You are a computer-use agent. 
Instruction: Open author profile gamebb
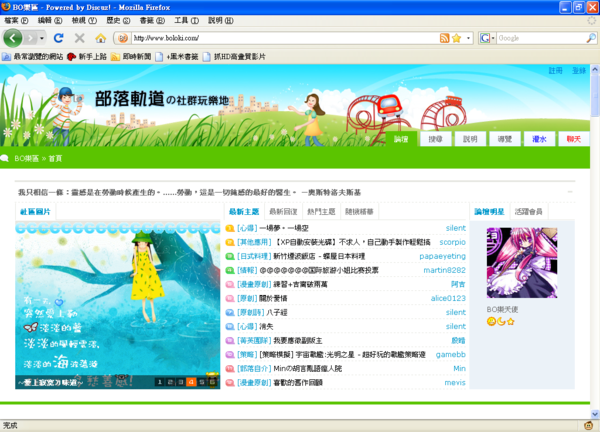click(x=451, y=354)
